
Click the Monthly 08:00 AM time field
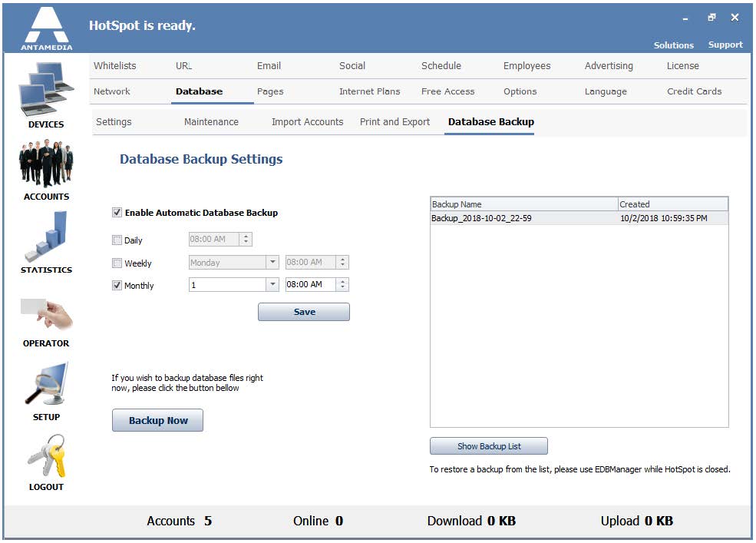pos(311,285)
